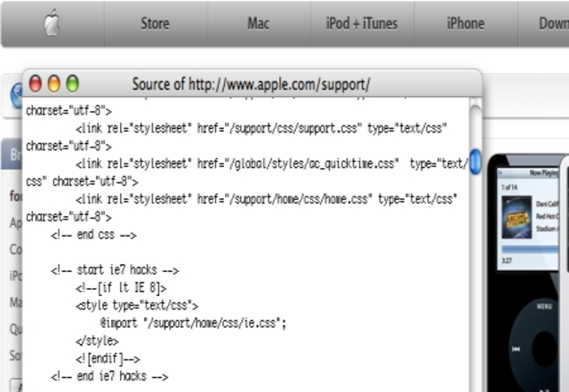Click the title 'Source of http://www.apple.com/support/'

coord(251,84)
